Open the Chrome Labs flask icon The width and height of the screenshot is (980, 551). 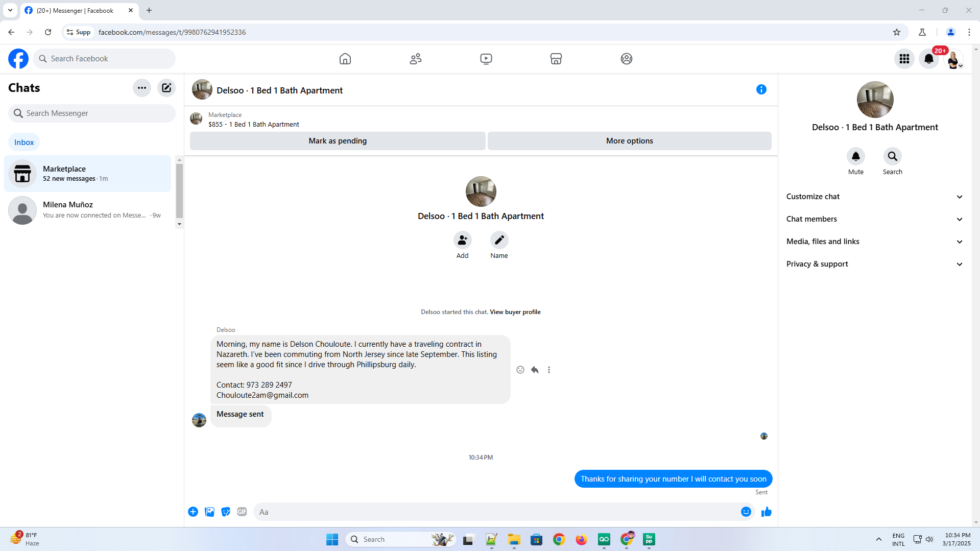point(922,32)
